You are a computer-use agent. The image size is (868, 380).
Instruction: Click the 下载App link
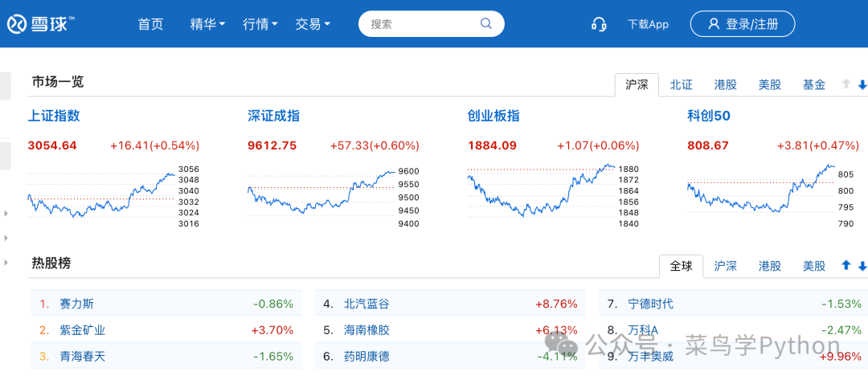pos(648,24)
